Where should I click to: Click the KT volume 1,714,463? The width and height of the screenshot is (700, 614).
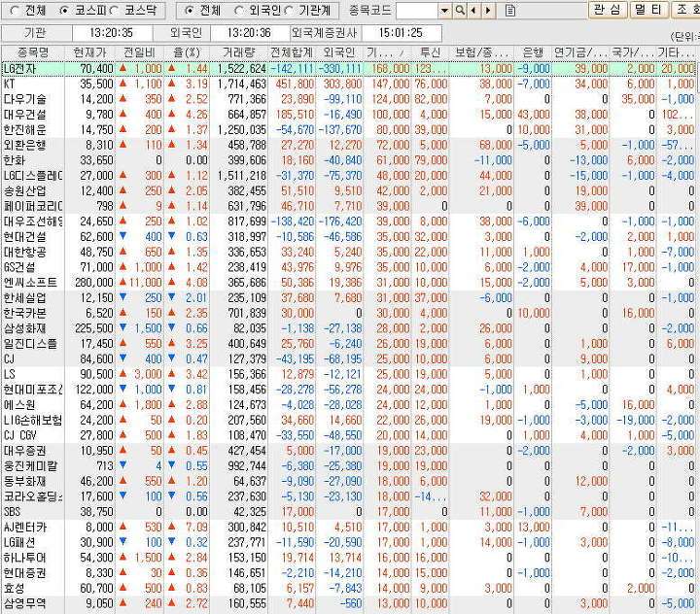coord(242,84)
